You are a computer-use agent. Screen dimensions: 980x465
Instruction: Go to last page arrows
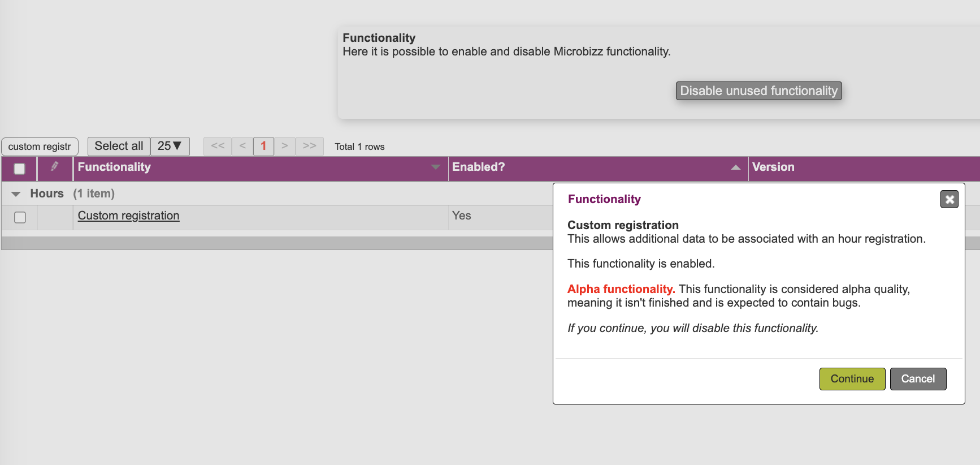(x=309, y=146)
